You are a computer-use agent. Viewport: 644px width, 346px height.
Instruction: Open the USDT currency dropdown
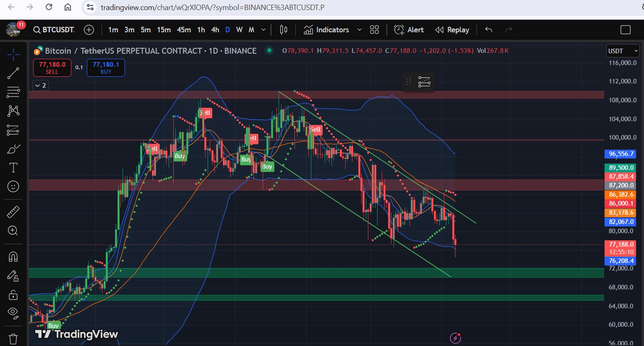click(x=623, y=51)
